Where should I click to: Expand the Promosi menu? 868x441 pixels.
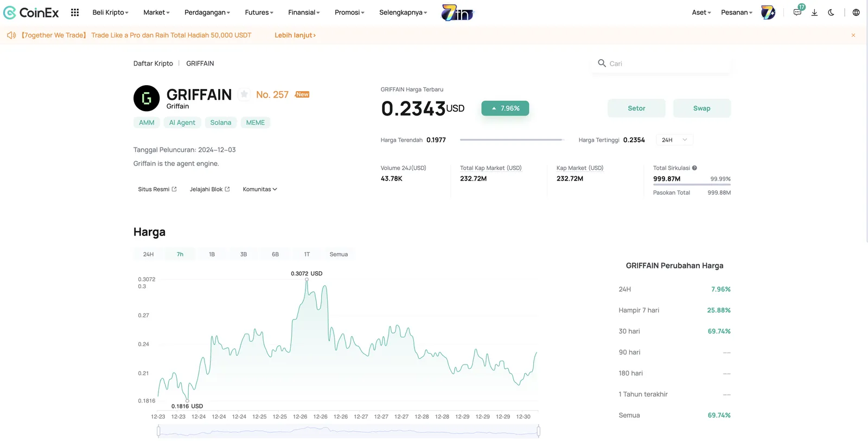pyautogui.click(x=349, y=12)
